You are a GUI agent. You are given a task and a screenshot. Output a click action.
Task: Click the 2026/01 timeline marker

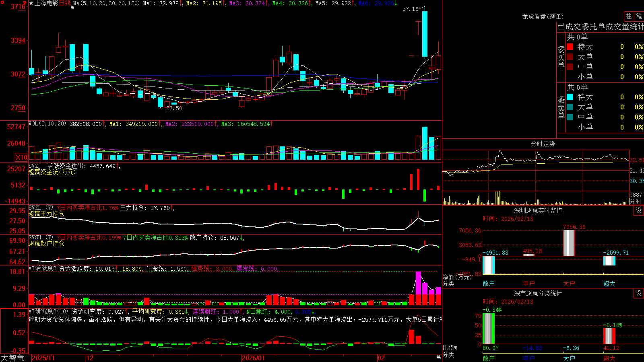coord(253,358)
